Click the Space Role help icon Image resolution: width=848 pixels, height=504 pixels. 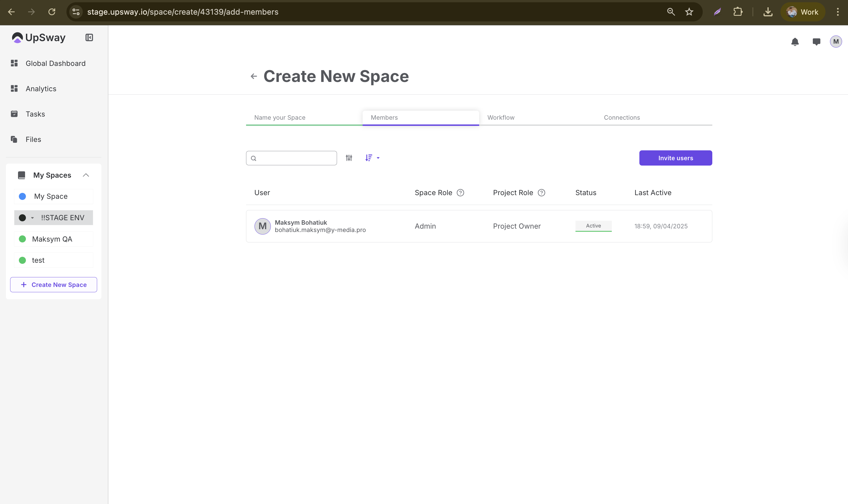tap(460, 193)
